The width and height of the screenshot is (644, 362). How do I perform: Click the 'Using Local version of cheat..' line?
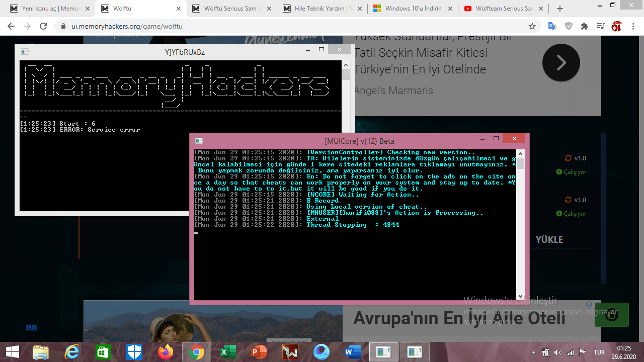point(311,207)
